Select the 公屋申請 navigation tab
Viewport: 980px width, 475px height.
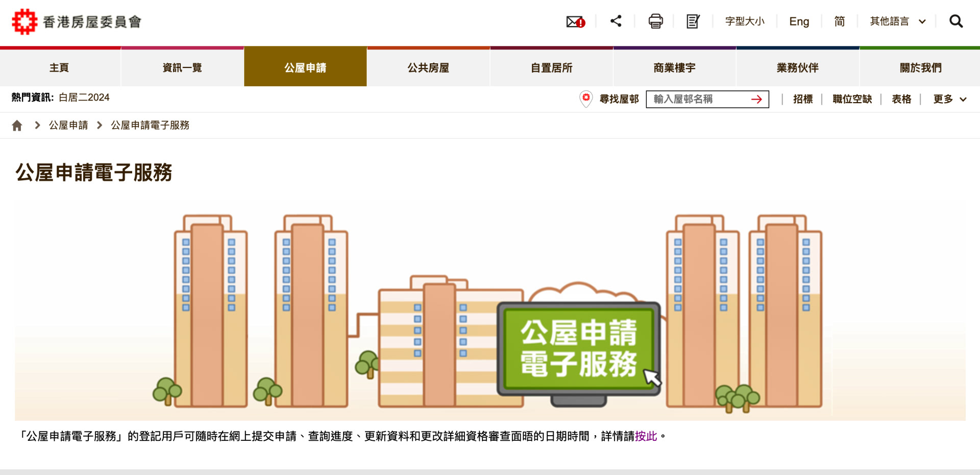click(305, 67)
